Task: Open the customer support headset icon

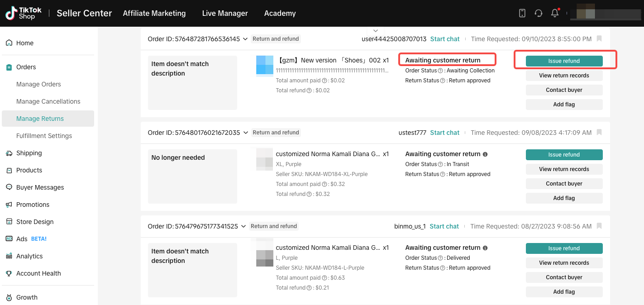Action: [x=538, y=13]
